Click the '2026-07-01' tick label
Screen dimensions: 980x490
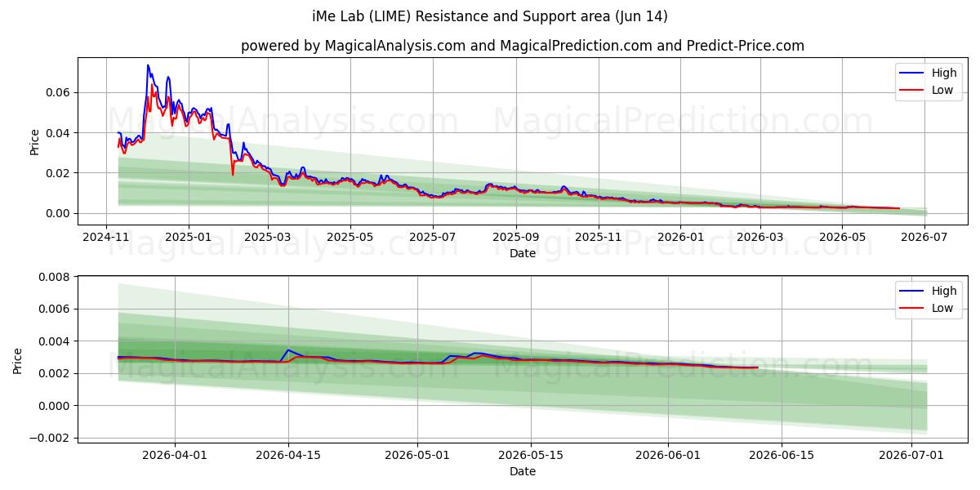(x=911, y=455)
